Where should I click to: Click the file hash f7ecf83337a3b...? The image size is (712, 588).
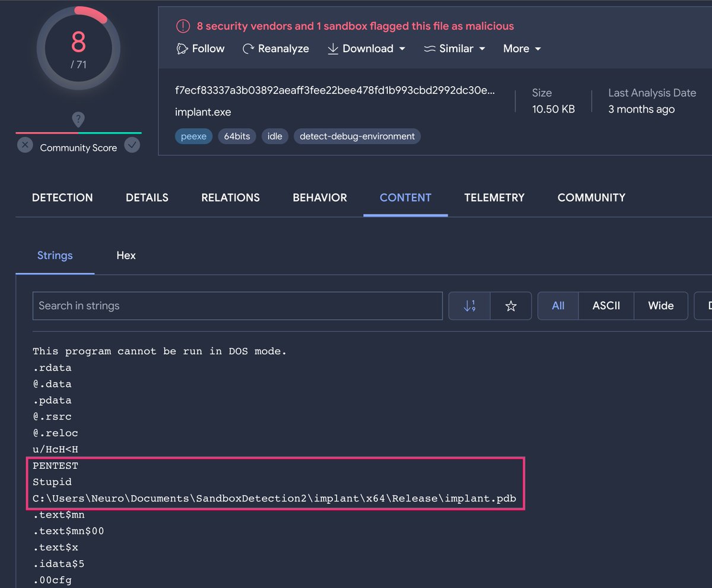335,90
